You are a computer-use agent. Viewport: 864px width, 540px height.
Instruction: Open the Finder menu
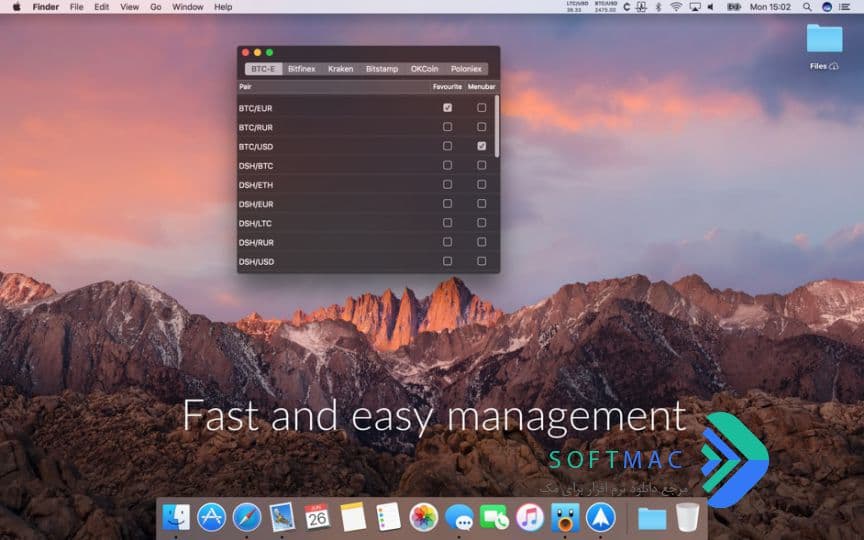46,7
